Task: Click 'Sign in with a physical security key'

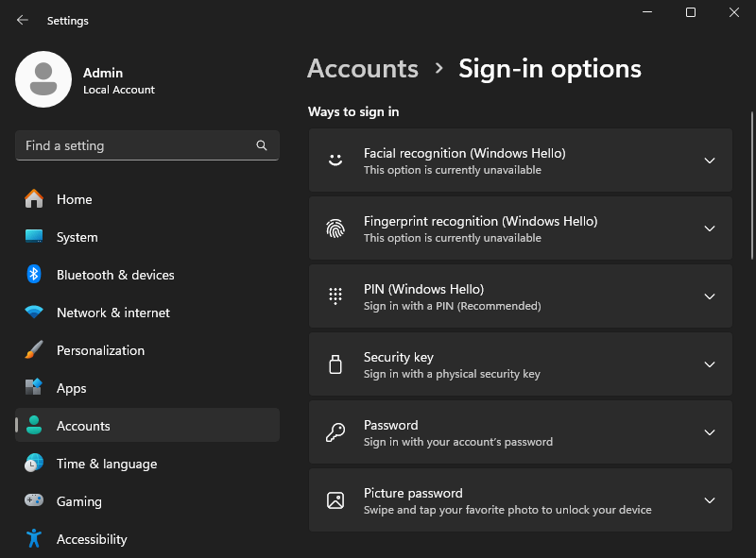Action: point(452,374)
